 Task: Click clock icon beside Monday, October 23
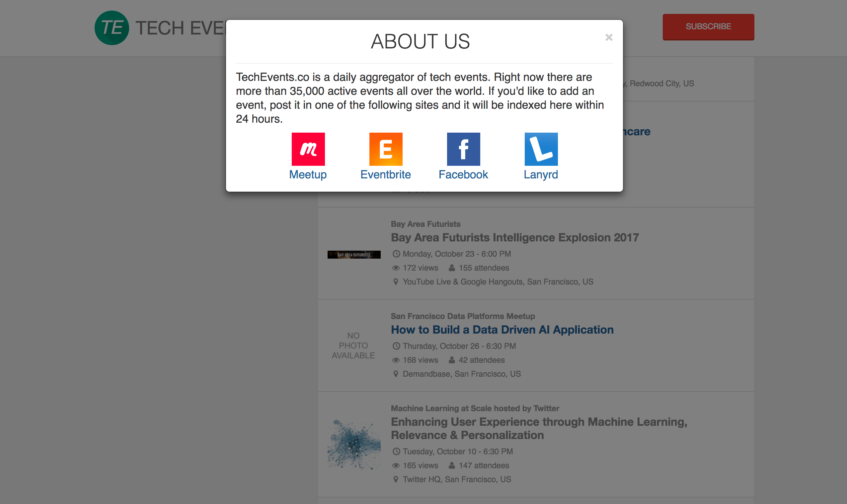pyautogui.click(x=396, y=254)
